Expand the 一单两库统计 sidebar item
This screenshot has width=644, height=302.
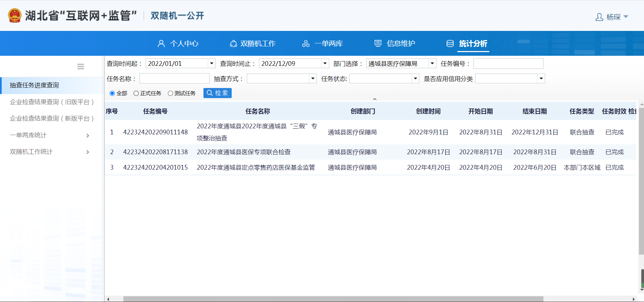(50, 135)
